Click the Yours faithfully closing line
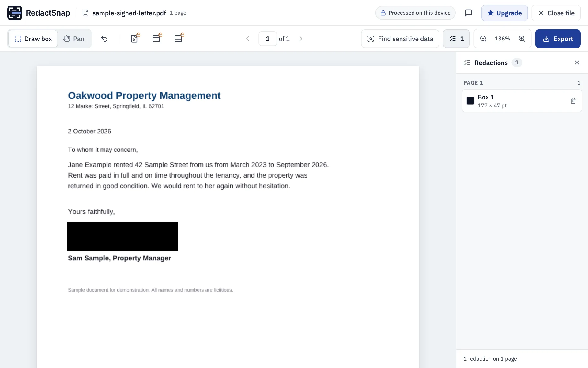 pyautogui.click(x=91, y=212)
